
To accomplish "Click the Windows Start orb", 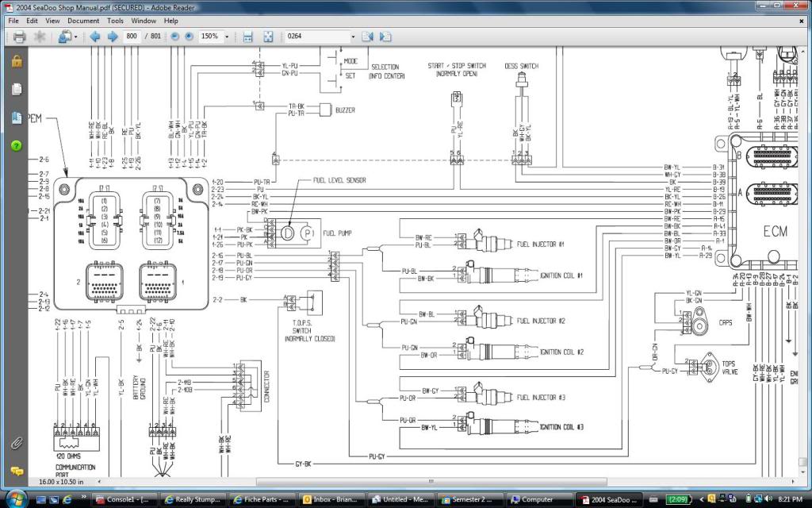I will (x=16, y=498).
